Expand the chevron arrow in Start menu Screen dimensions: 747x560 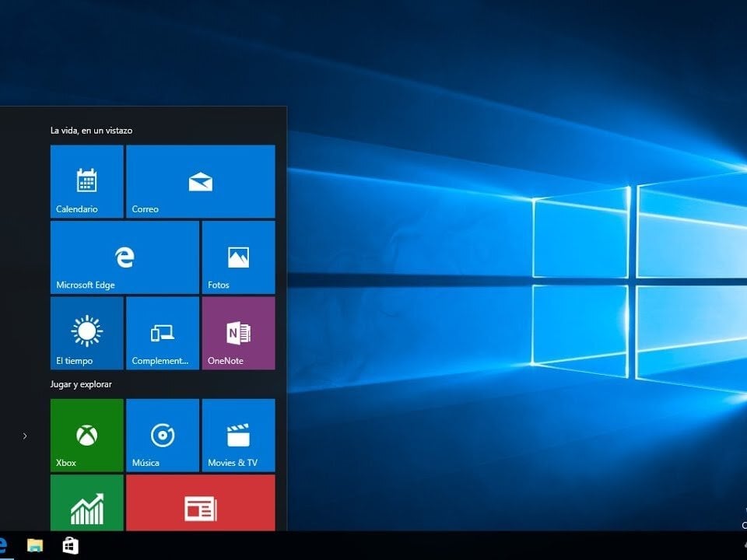click(25, 436)
